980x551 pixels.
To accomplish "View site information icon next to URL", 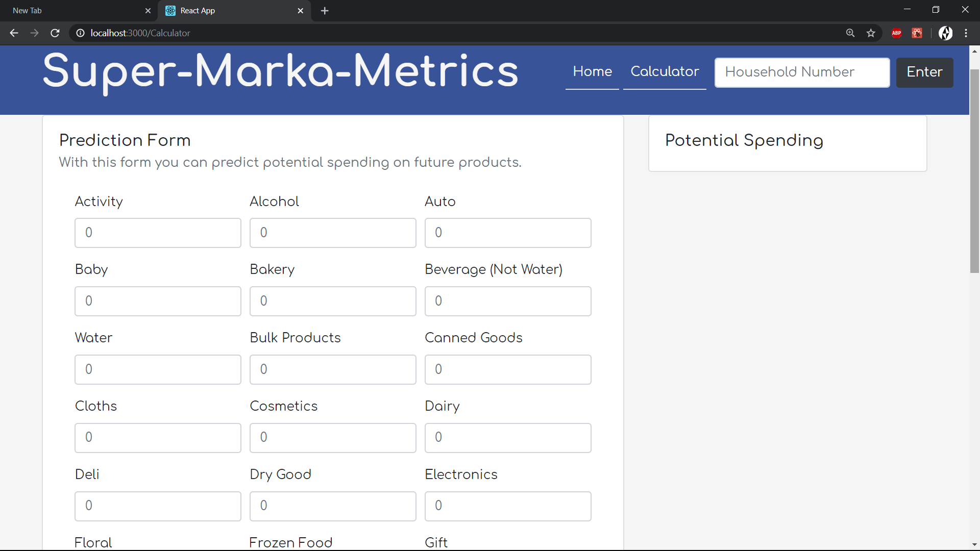I will click(80, 33).
